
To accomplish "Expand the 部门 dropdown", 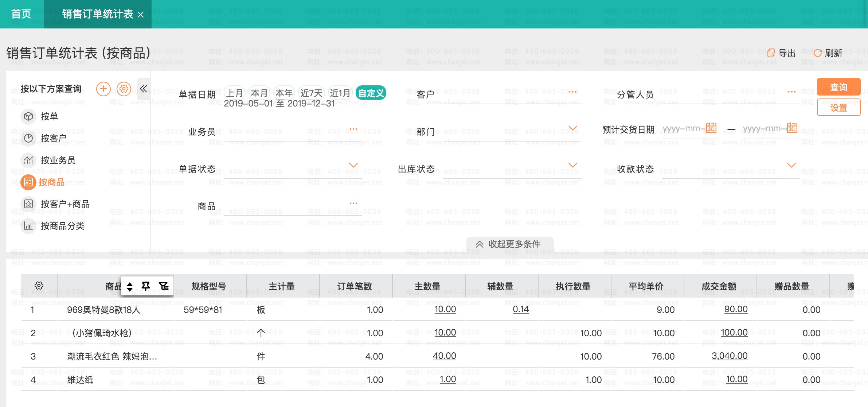I will coord(573,128).
